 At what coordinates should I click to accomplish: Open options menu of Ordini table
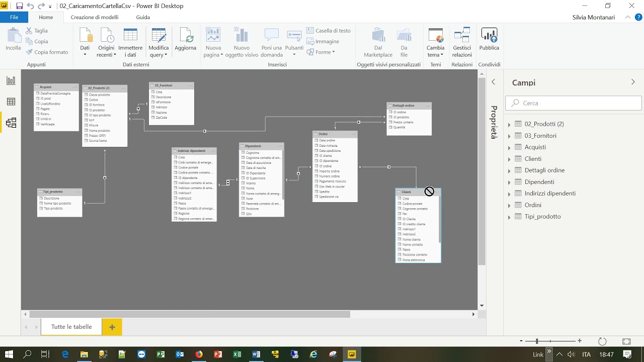[x=353, y=134]
